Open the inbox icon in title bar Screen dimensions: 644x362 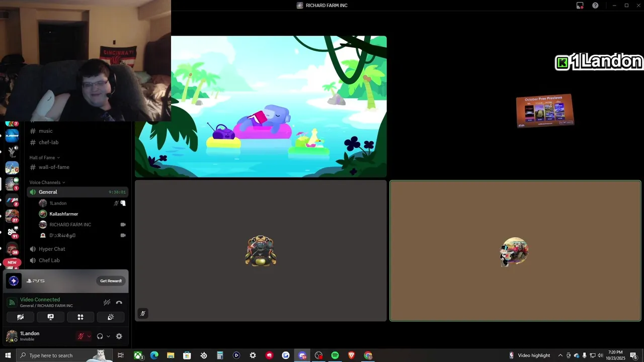tap(580, 6)
